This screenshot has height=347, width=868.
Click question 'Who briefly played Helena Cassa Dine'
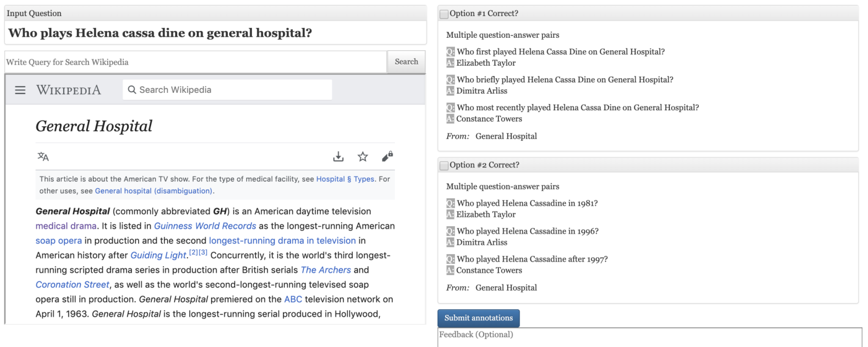click(x=565, y=80)
